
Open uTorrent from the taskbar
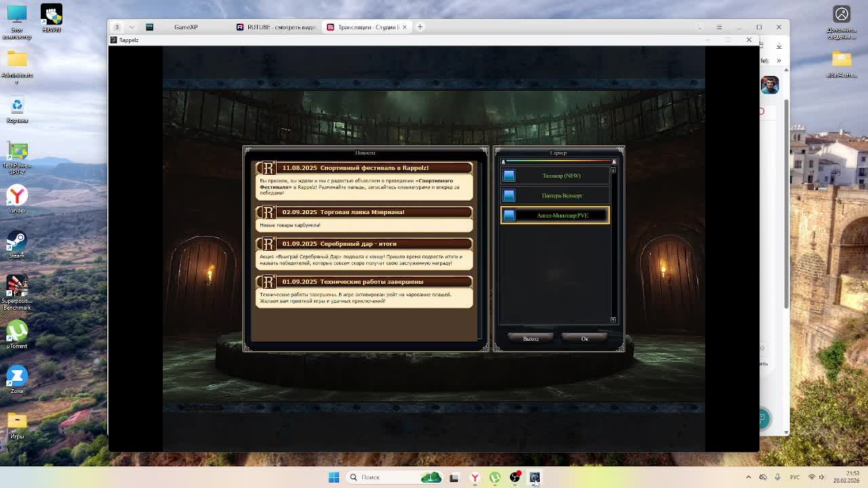(x=494, y=477)
